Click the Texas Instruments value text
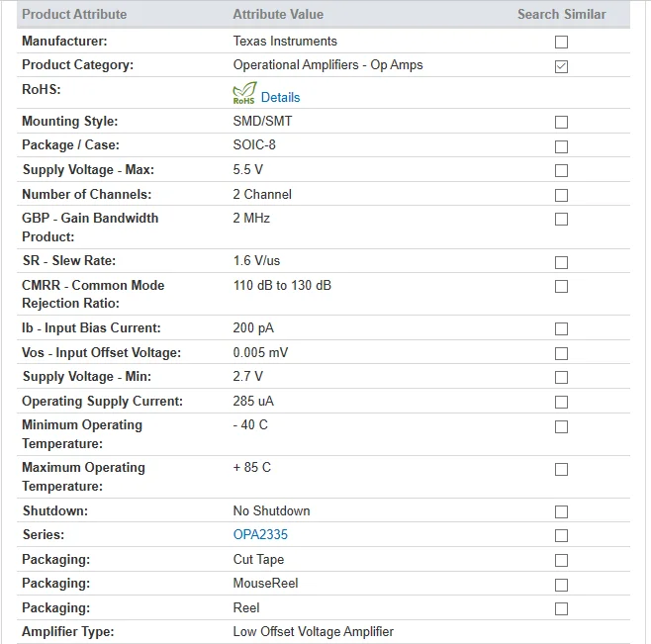651x644 pixels. (x=285, y=42)
